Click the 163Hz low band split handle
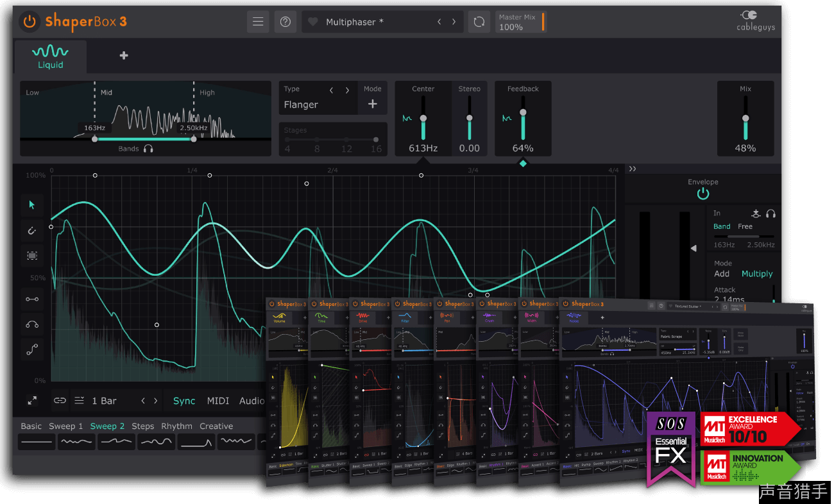Viewport: 834px width, 504px height. coord(95,139)
